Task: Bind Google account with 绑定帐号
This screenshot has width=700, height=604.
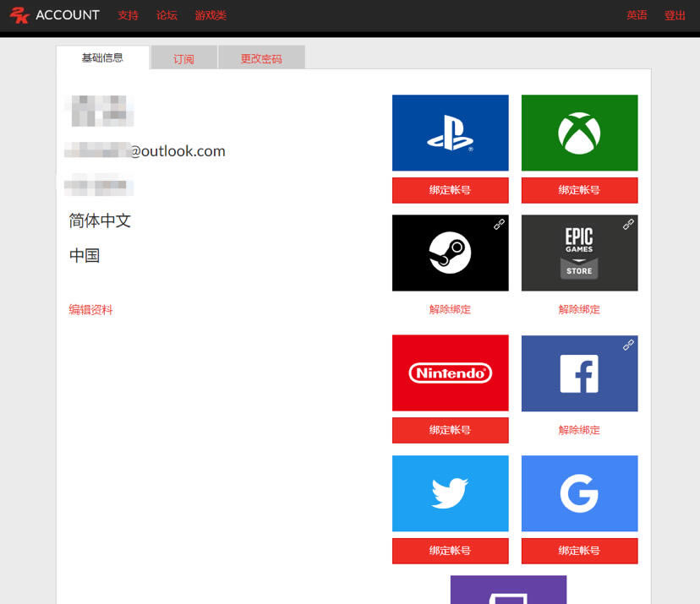Action: [x=579, y=551]
